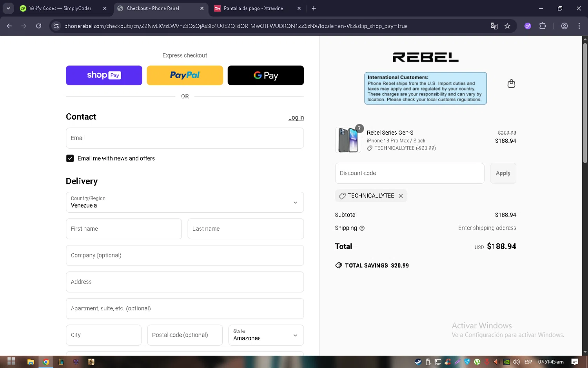Open Steam tray icon

coord(418,362)
